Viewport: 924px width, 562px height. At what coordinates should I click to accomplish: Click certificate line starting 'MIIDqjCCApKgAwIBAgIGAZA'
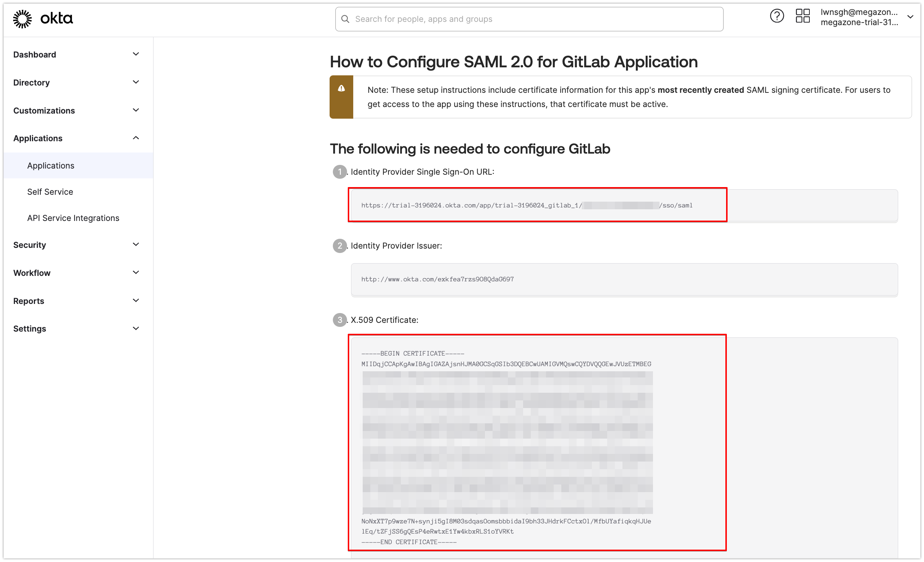[506, 364]
